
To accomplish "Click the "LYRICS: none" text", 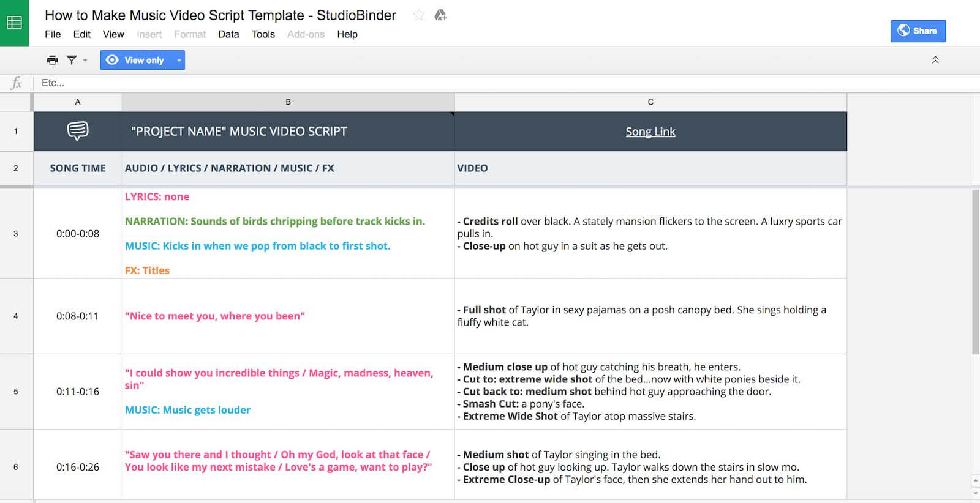I will 157,196.
